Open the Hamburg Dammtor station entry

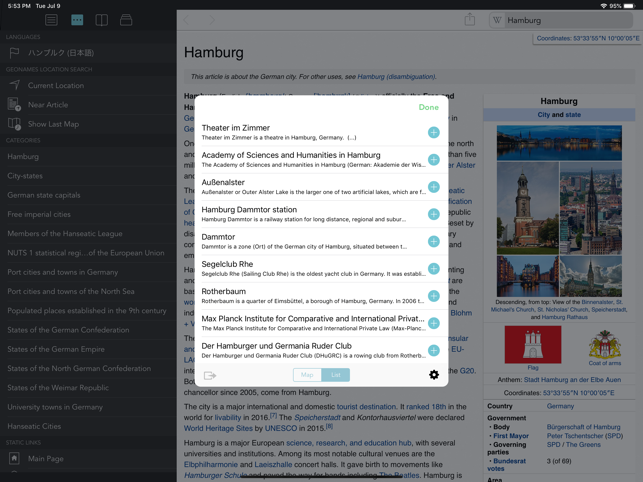313,214
